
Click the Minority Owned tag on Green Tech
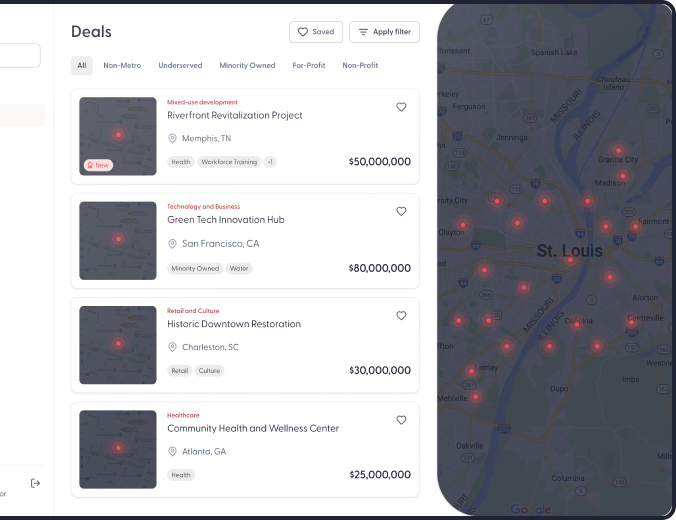(195, 269)
